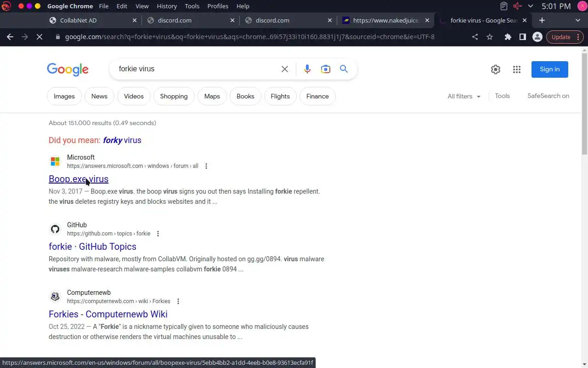The image size is (588, 368).
Task: Filter results by Finance
Action: tap(317, 96)
